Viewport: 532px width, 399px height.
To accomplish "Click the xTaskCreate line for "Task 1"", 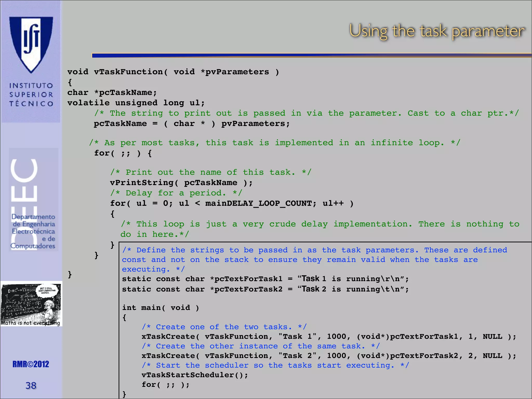I will [x=329, y=336].
